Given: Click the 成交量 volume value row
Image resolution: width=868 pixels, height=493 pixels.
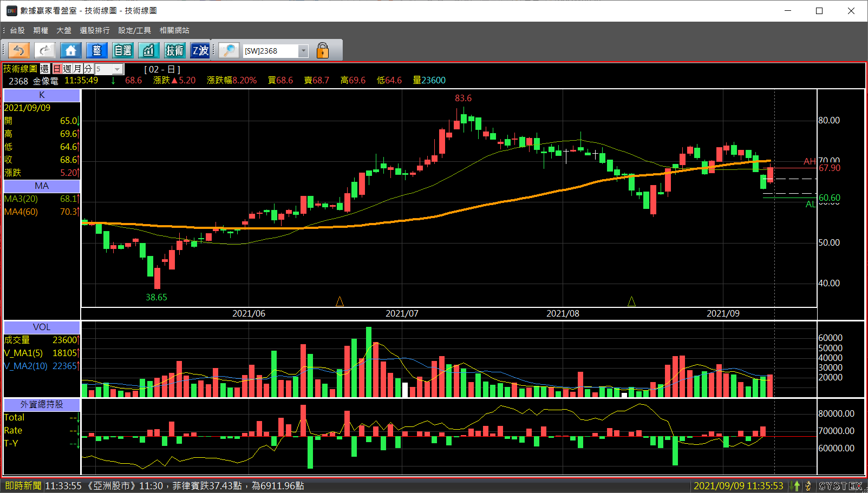Looking at the screenshot, I should pos(42,340).
